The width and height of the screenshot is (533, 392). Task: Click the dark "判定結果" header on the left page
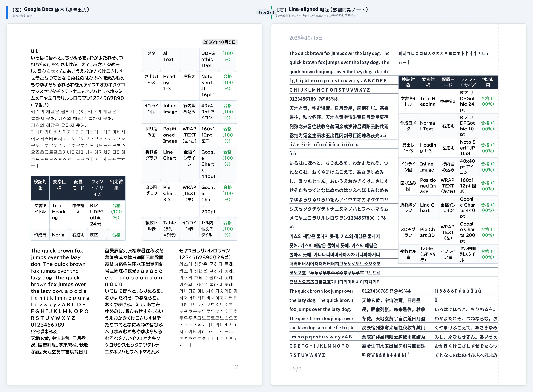(x=116, y=188)
